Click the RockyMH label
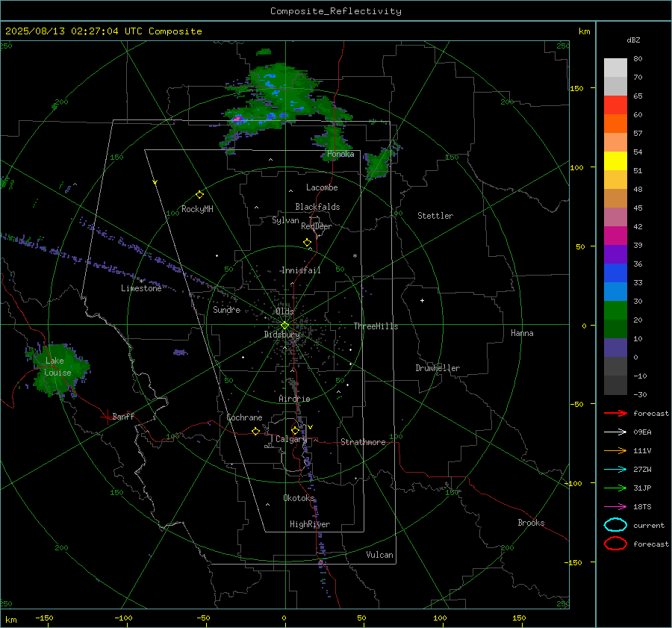 (197, 209)
